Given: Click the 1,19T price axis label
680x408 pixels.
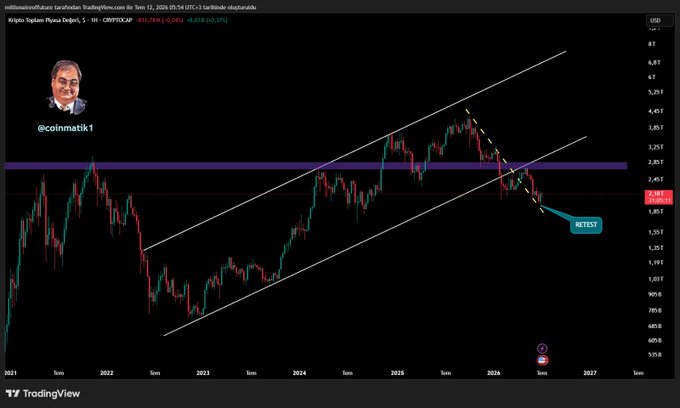Looking at the screenshot, I should point(655,263).
